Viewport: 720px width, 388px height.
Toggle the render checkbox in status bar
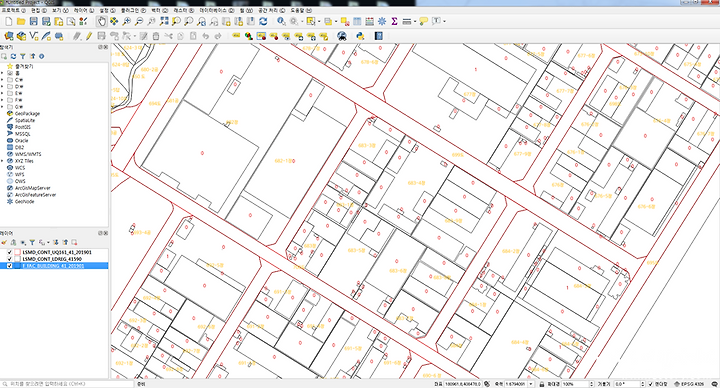pyautogui.click(x=651, y=384)
